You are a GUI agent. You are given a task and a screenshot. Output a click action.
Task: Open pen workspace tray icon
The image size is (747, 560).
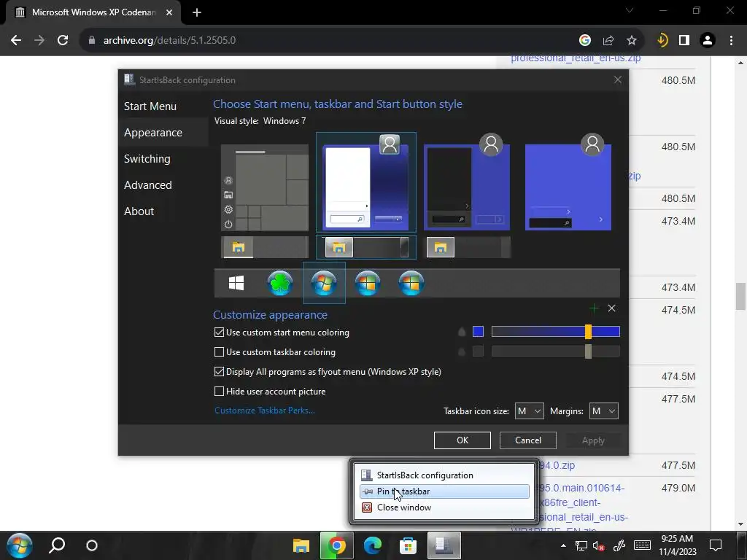(619, 545)
